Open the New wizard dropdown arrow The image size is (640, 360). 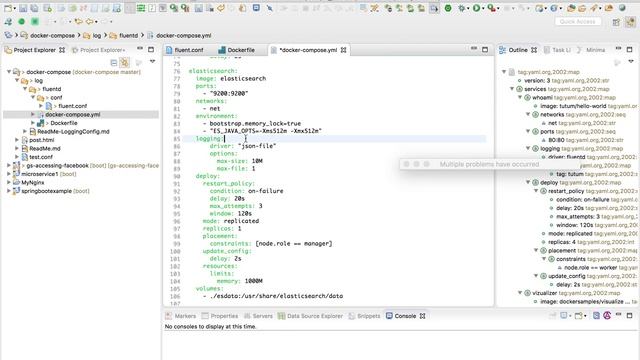pyautogui.click(x=14, y=8)
